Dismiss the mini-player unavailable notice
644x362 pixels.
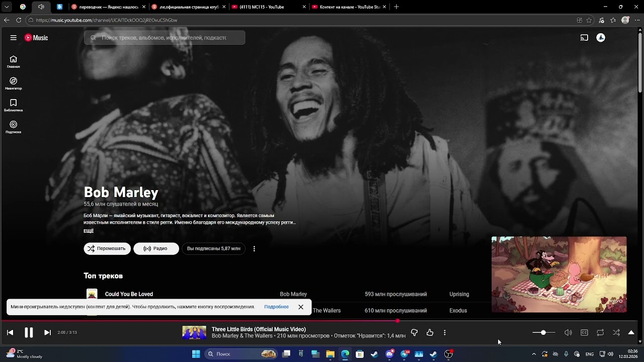point(301,307)
